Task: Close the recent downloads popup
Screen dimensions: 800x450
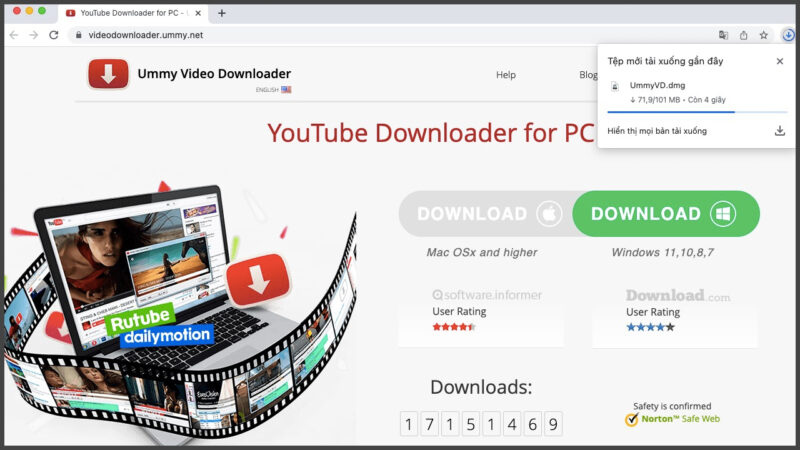Action: coord(780,61)
